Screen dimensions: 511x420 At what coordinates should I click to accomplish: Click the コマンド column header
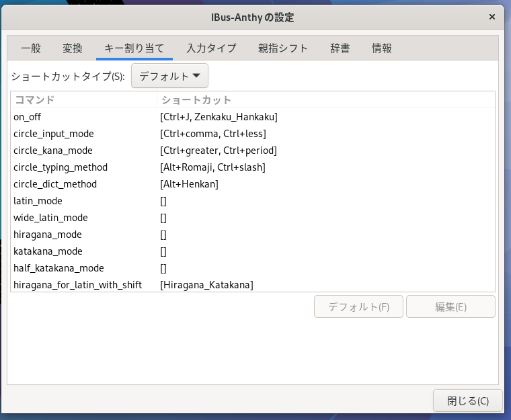click(84, 99)
